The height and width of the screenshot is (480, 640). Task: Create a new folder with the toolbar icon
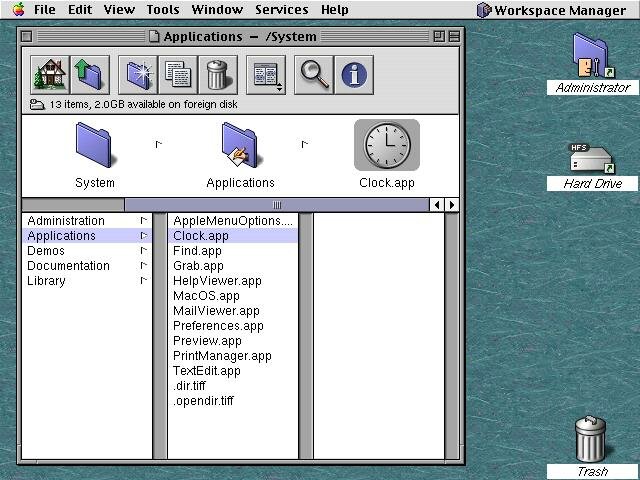click(x=138, y=75)
